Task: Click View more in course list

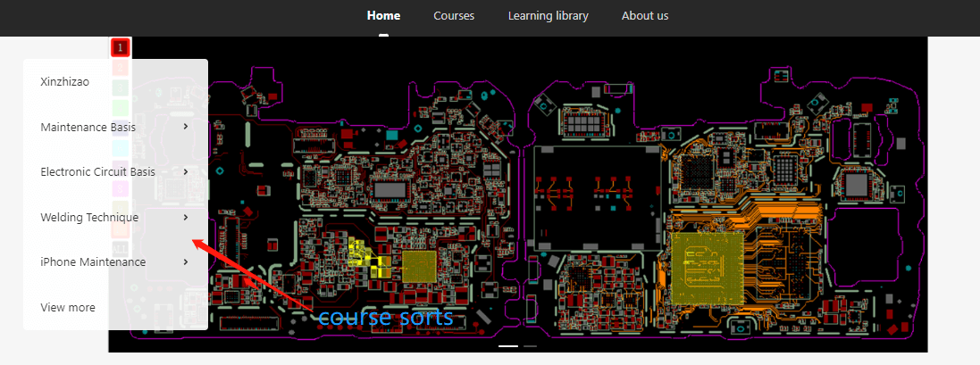Action: click(68, 308)
